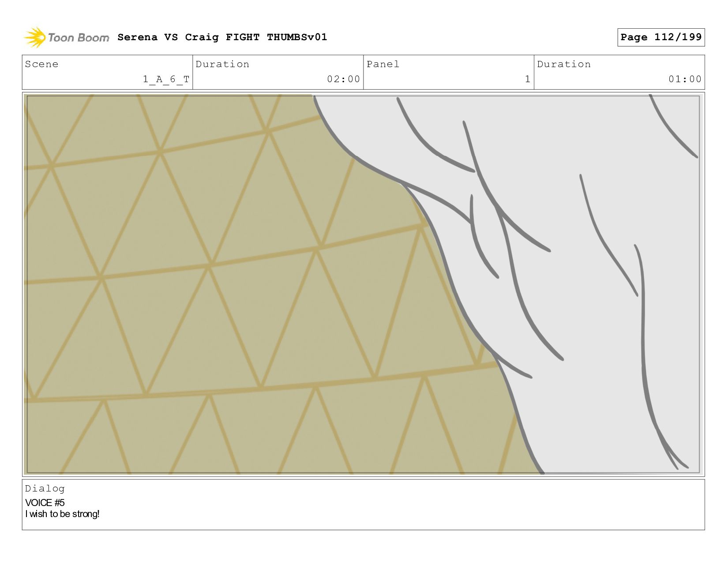Click the scene duration value '02:00'
Screen dimensions: 728x563
pyautogui.click(x=343, y=79)
